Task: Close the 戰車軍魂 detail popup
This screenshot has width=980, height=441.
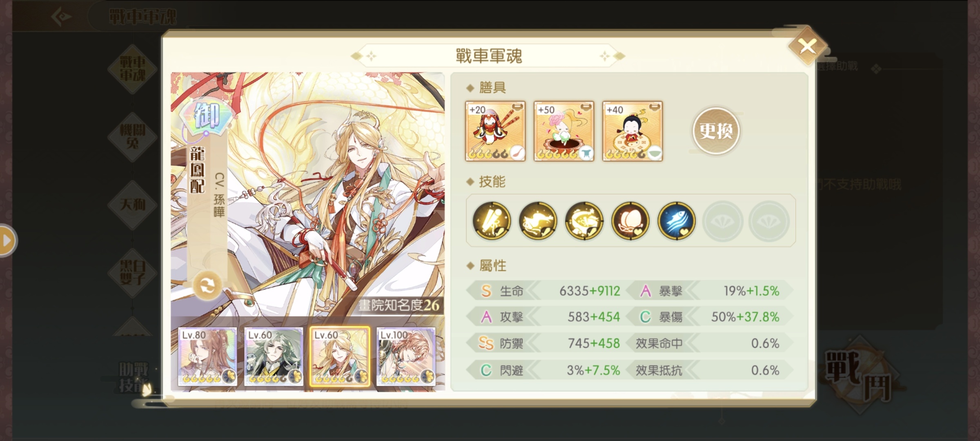Action: click(807, 46)
